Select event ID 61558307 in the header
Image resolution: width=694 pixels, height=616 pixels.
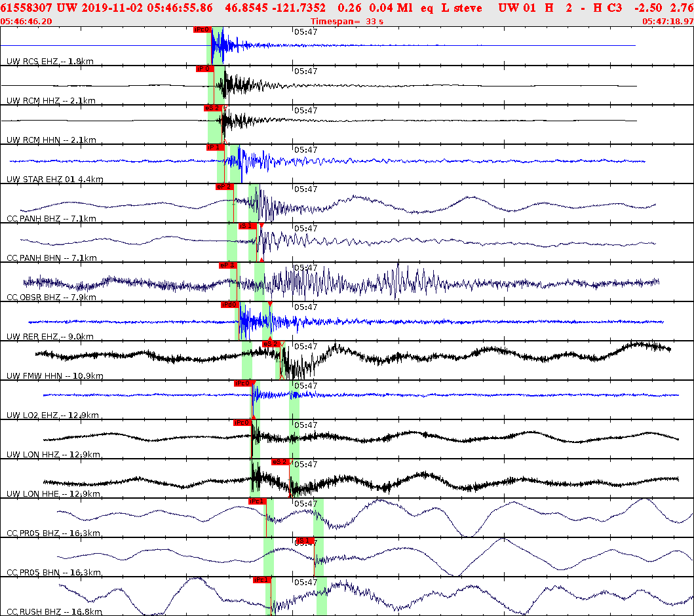pos(26,9)
